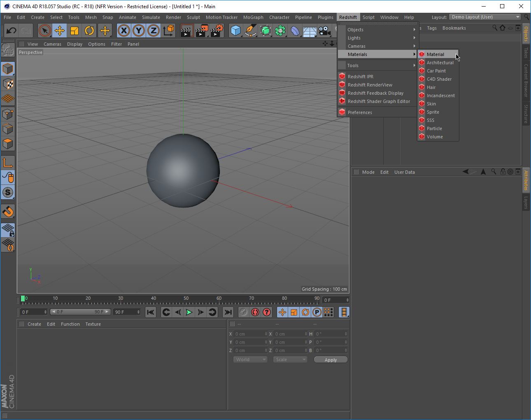
Task: Toggle the Y axis lock
Action: [139, 30]
